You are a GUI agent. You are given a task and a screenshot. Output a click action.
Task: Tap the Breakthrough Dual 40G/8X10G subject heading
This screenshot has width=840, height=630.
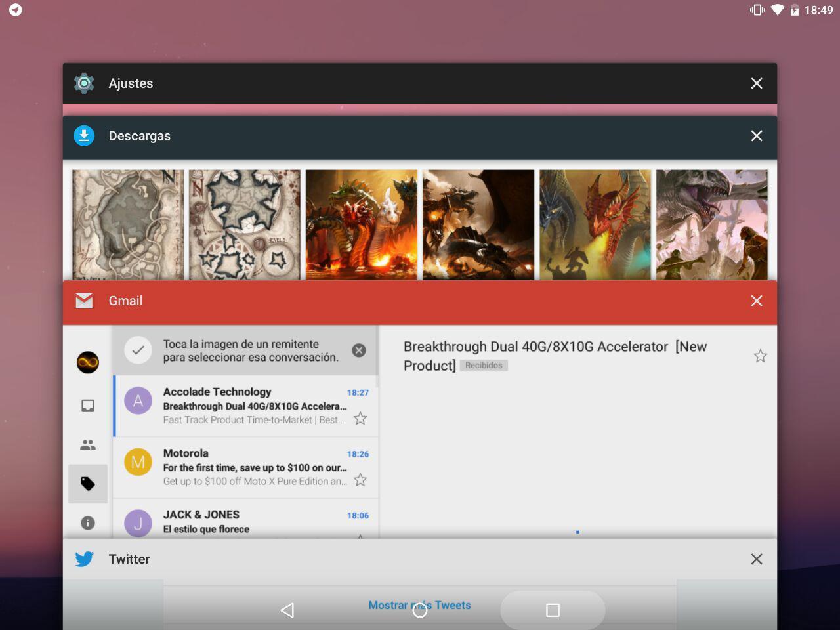(555, 356)
